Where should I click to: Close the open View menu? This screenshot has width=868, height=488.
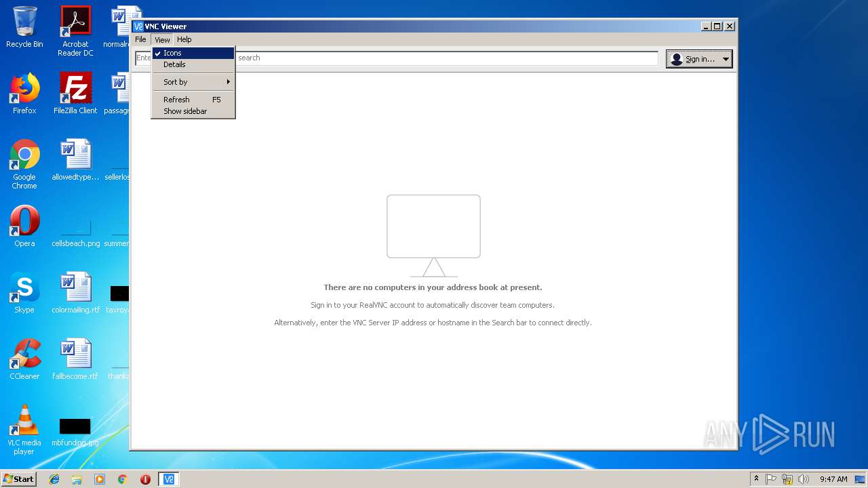click(162, 39)
